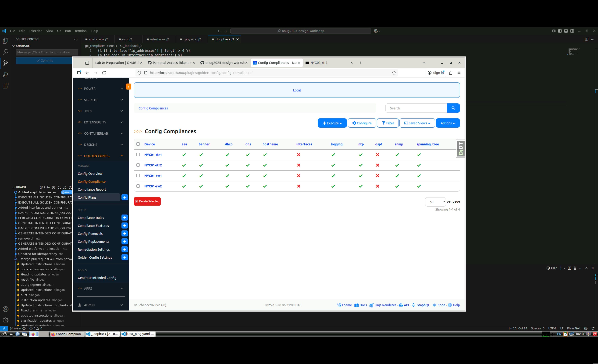
Task: Open the per page count dropdown
Action: [435, 202]
